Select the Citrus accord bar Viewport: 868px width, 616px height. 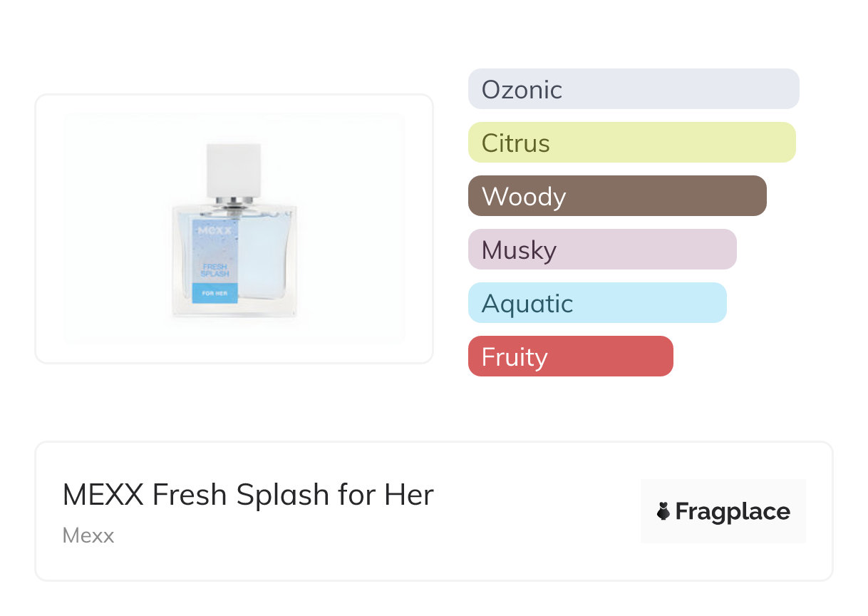[631, 143]
